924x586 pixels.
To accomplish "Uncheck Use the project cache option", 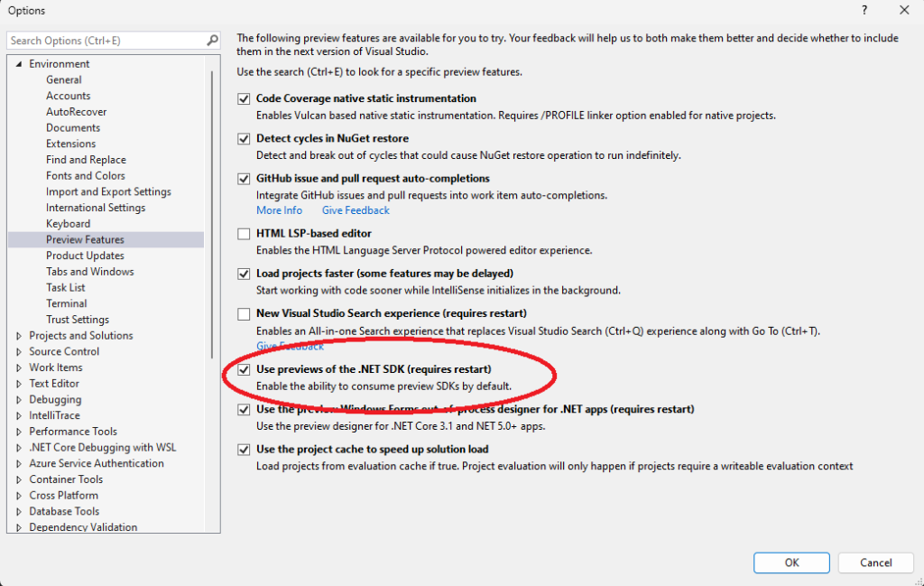I will (243, 449).
